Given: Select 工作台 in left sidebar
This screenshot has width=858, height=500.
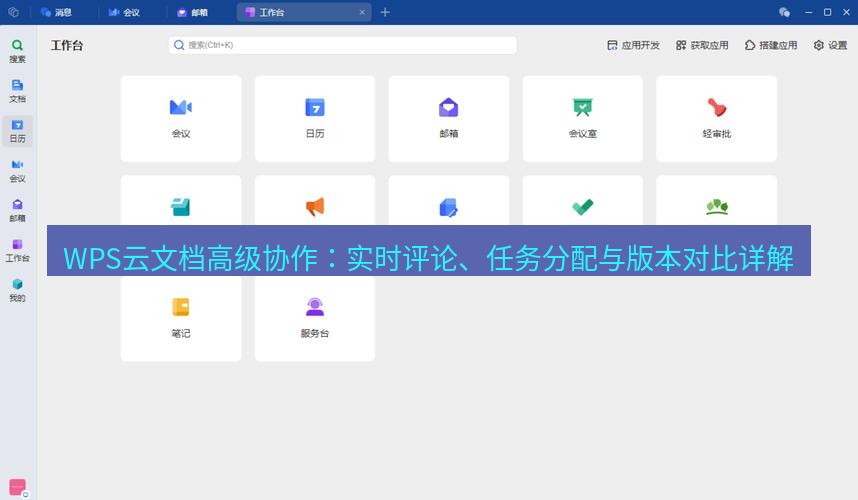Looking at the screenshot, I should (x=18, y=251).
